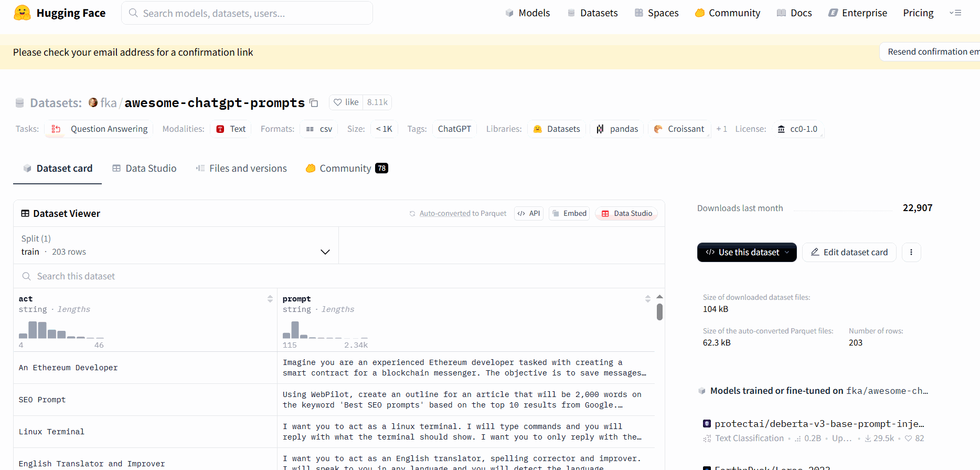The height and width of the screenshot is (470, 980).
Task: Copy dataset name with the copy icon
Action: coord(314,103)
